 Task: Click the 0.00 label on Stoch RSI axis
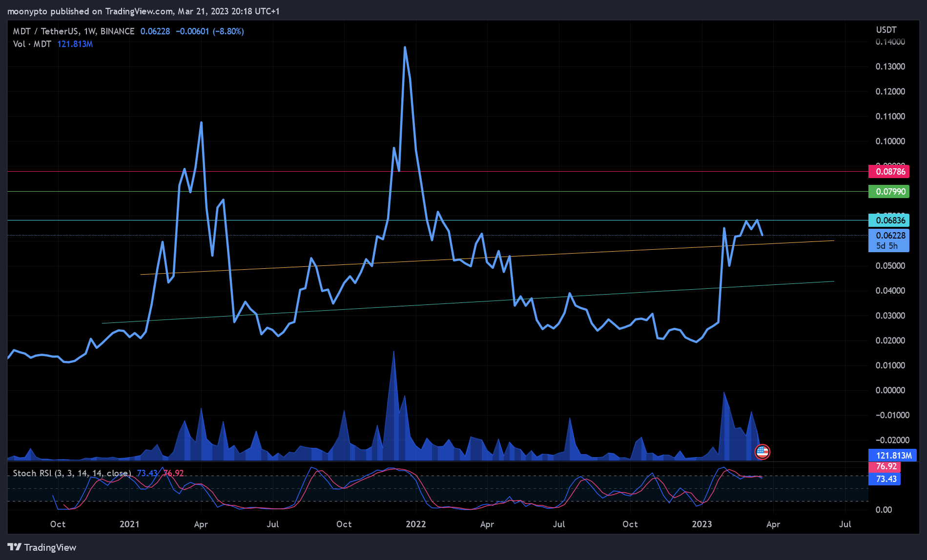(884, 510)
